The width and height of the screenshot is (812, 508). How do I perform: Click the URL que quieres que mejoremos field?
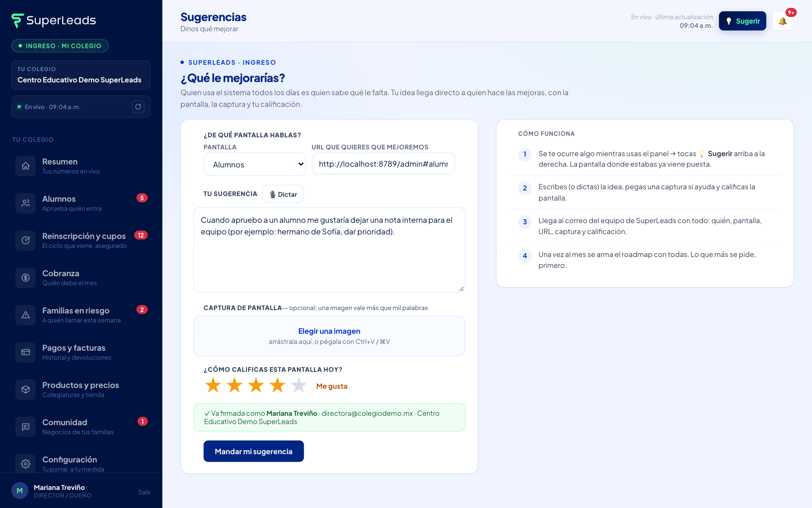383,164
